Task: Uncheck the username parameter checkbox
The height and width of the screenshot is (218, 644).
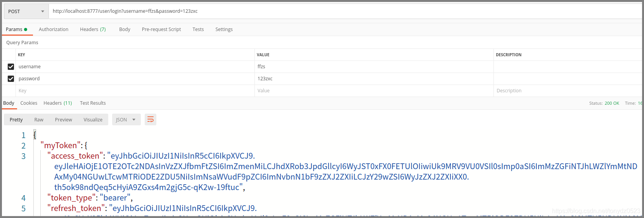Action: click(x=11, y=67)
